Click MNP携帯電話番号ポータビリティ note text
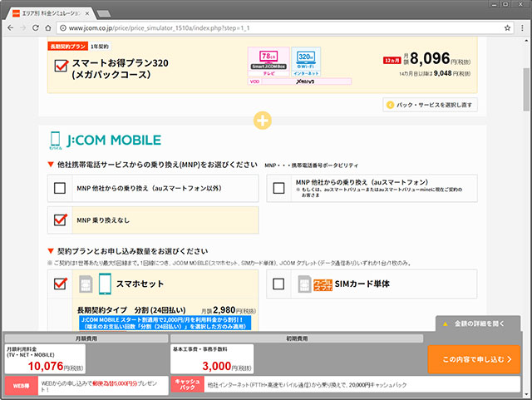 pyautogui.click(x=311, y=165)
